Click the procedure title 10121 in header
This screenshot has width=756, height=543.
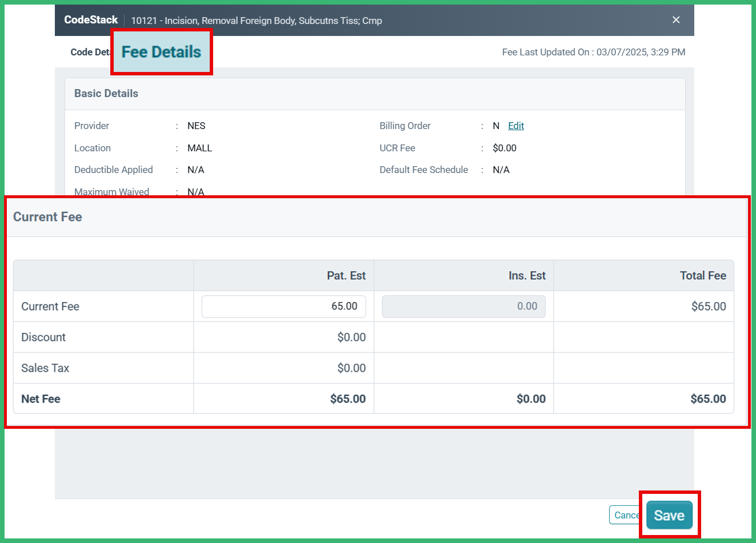[256, 21]
